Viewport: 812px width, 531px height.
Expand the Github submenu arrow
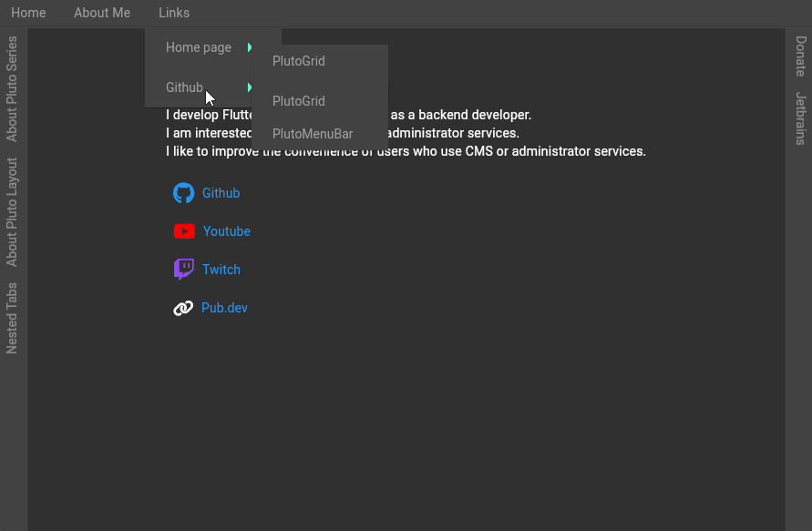point(249,87)
